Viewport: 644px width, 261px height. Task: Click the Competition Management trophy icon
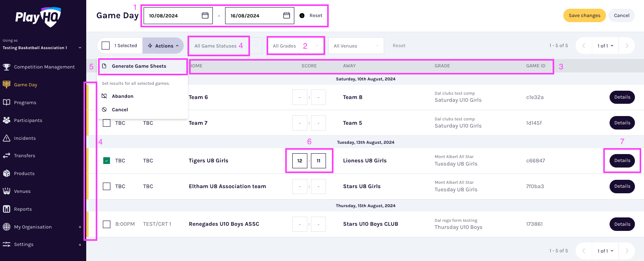tap(6, 67)
